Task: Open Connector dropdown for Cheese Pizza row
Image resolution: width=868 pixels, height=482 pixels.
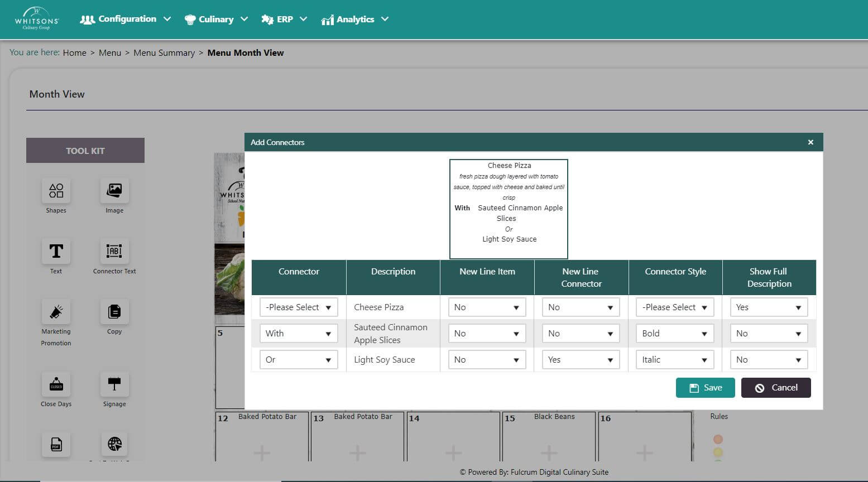Action: point(299,307)
